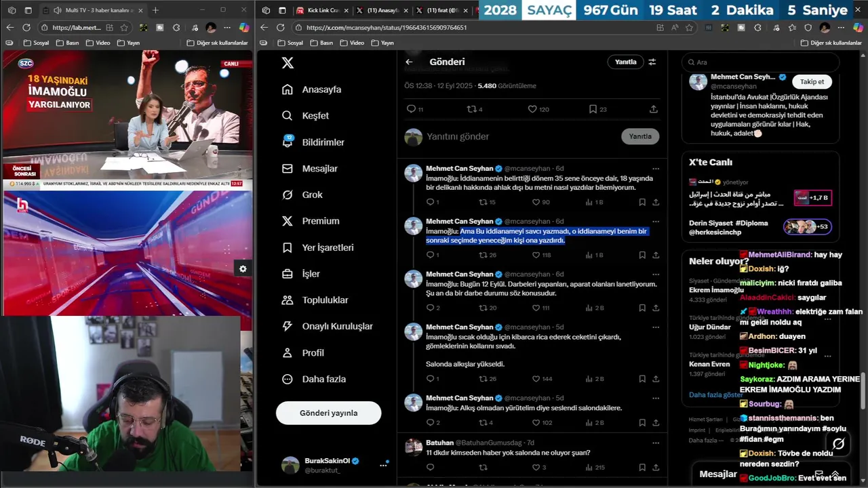
Task: Repost the tweet with 20 reposts
Action: tap(487, 308)
